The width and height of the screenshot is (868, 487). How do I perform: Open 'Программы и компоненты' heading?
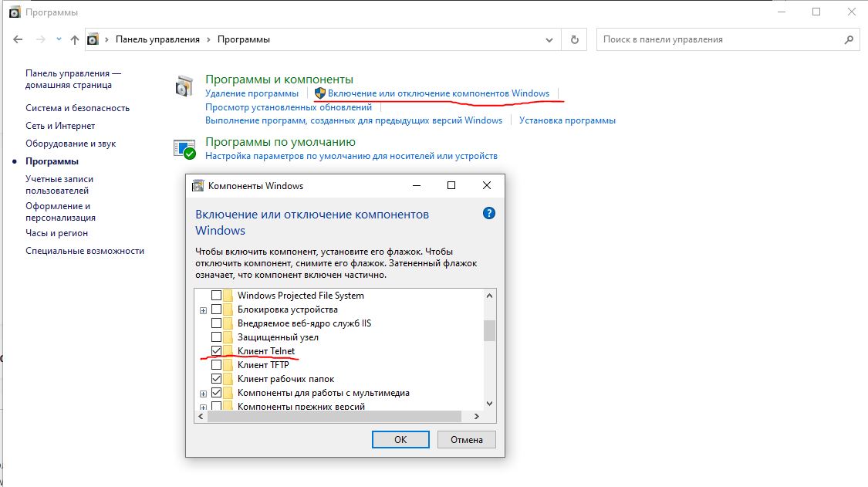click(279, 79)
